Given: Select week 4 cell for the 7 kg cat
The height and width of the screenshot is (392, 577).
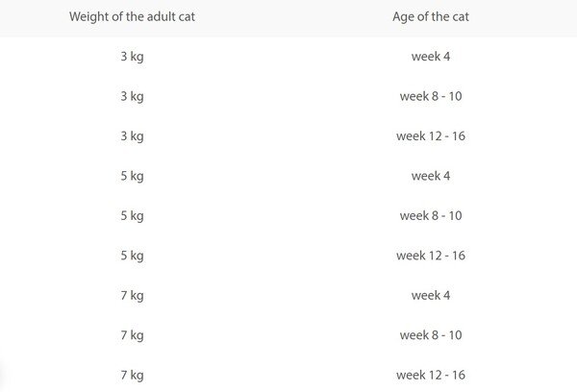Looking at the screenshot, I should coord(431,295).
